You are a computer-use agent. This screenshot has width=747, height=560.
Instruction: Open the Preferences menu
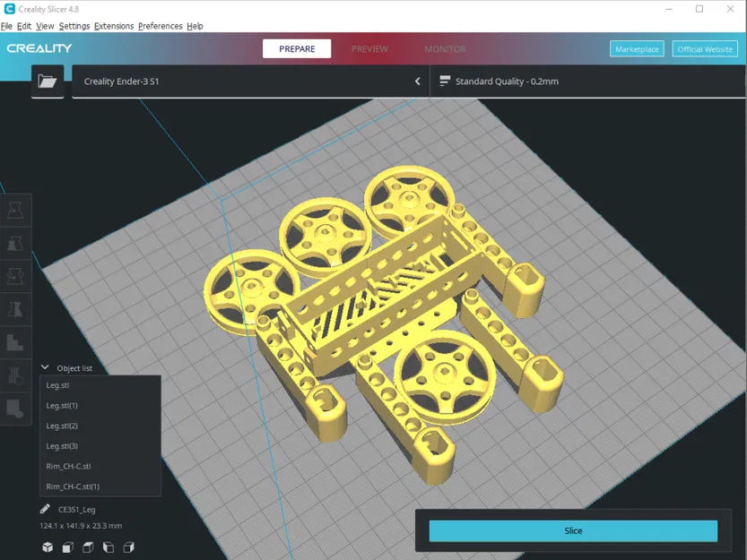coord(161,26)
